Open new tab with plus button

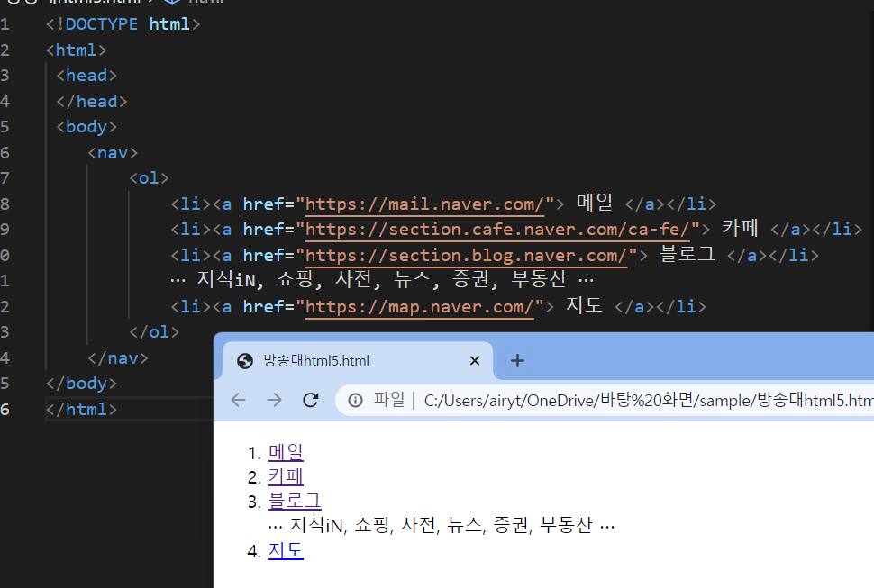[x=517, y=361]
